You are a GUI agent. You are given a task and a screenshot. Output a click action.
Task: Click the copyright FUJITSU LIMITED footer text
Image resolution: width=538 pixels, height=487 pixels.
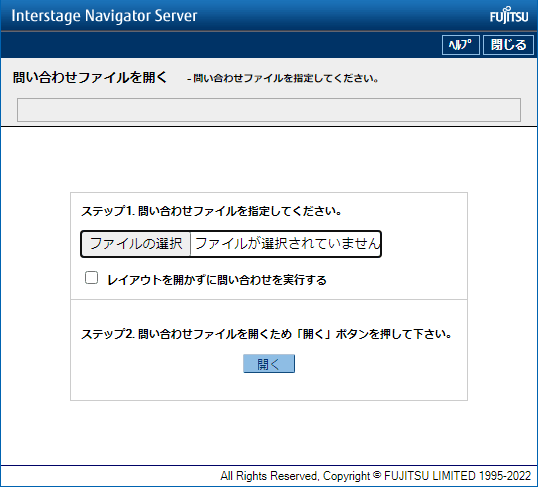(x=375, y=476)
